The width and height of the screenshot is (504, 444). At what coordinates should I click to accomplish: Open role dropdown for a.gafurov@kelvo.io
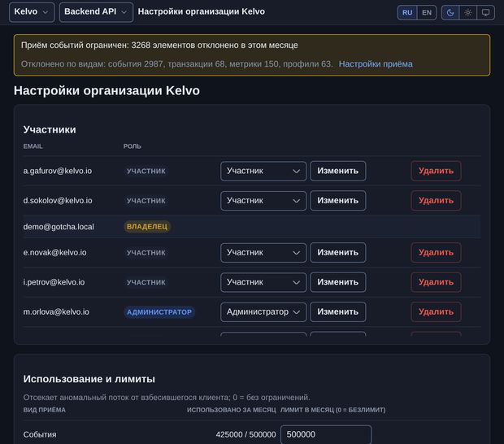pos(263,171)
